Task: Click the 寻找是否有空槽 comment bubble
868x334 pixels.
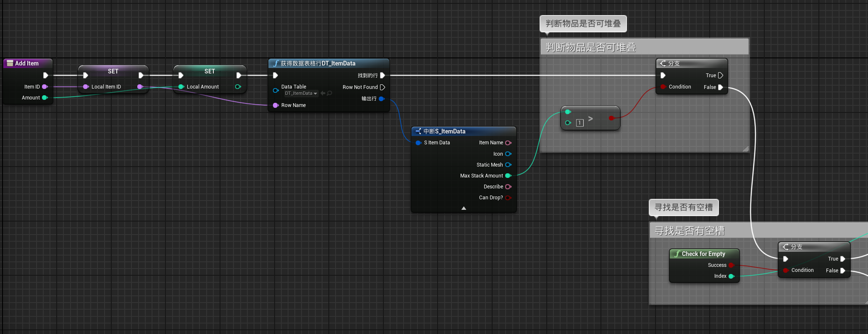Action: click(684, 208)
